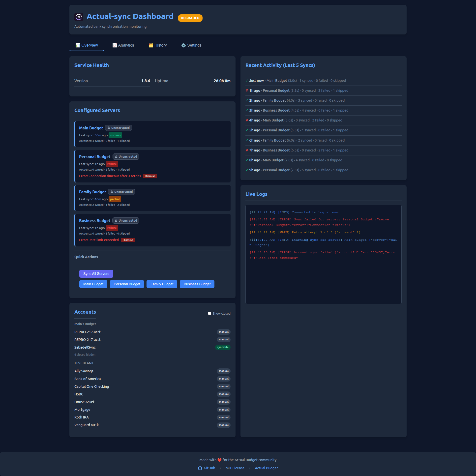Open the History tab
The width and height of the screenshot is (476, 476).
click(x=158, y=45)
